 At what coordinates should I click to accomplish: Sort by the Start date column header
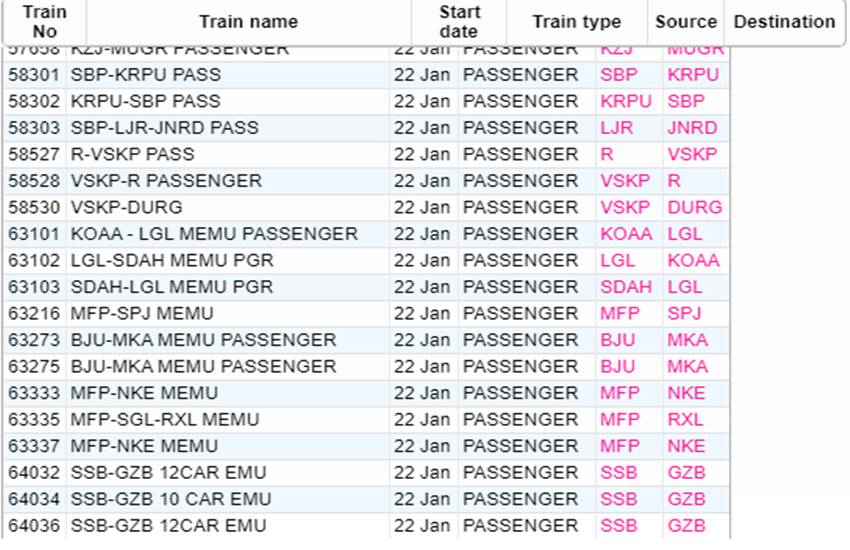coord(459,22)
